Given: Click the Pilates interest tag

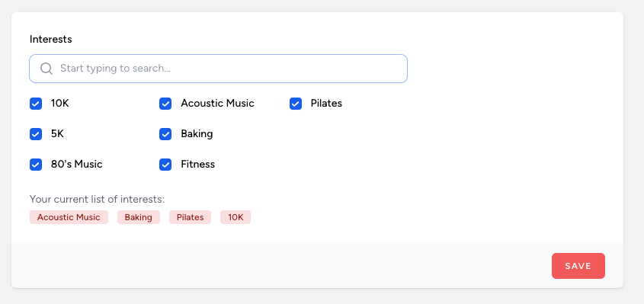Looking at the screenshot, I should click(x=191, y=217).
